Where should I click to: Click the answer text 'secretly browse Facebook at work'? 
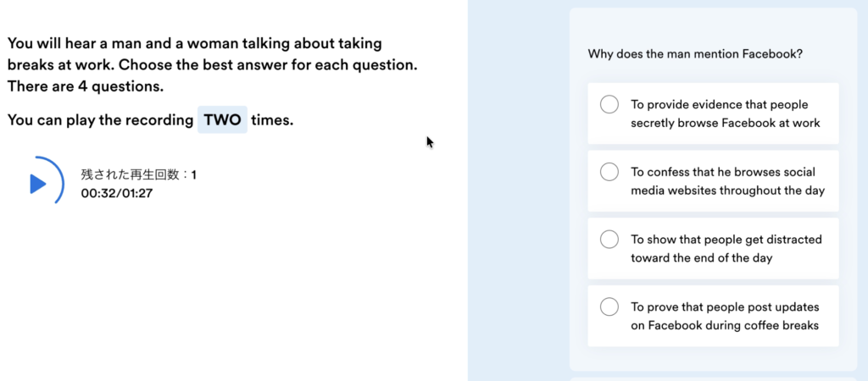726,123
